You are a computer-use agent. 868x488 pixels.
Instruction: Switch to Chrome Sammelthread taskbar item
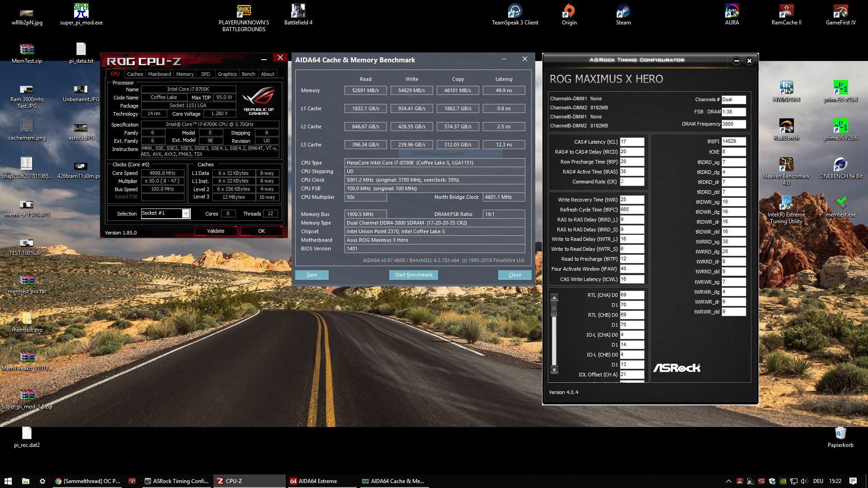pyautogui.click(x=88, y=481)
